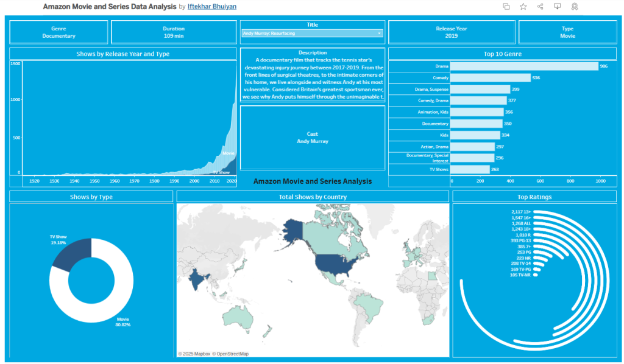Select the Kids bar labeled 334
The width and height of the screenshot is (624, 364).
coord(475,135)
